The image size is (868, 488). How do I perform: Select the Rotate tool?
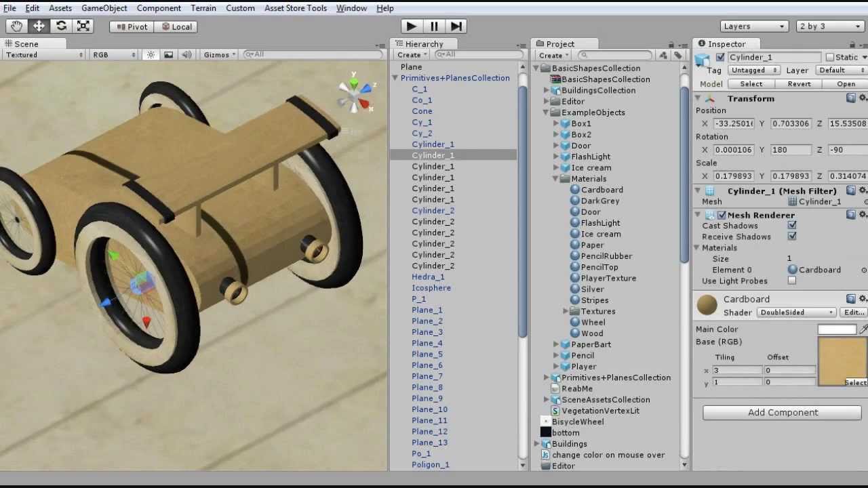[61, 26]
